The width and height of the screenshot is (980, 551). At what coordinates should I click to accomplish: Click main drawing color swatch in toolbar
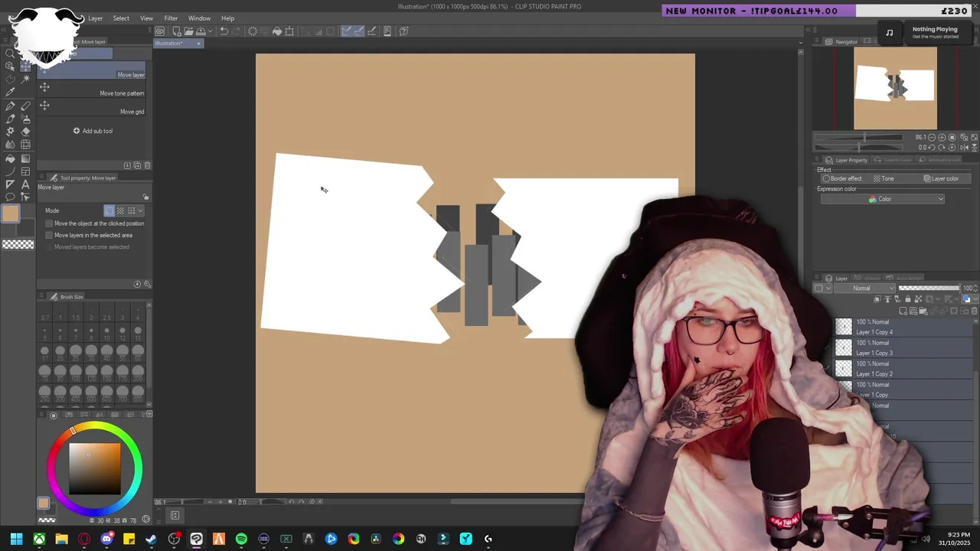tap(10, 213)
